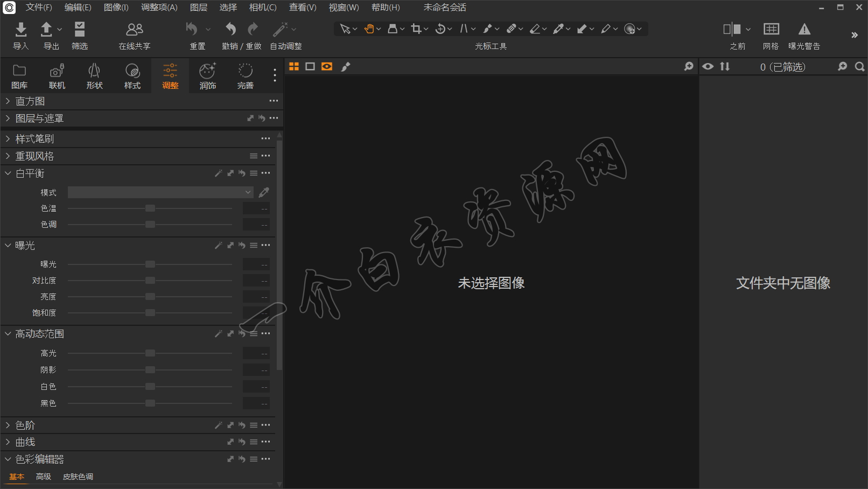Select the 皮肤色调 color editor tab

click(78, 477)
